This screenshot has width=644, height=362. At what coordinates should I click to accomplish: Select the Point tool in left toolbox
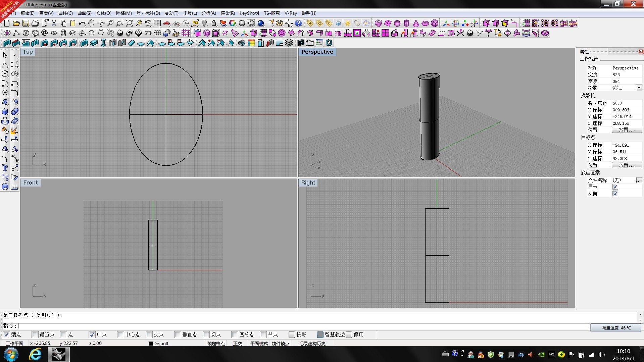pyautogui.click(x=14, y=55)
